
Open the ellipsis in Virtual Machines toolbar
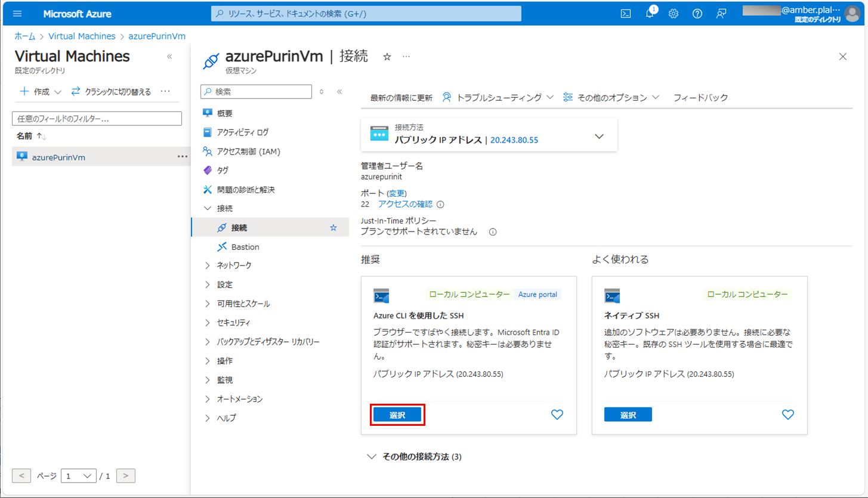[166, 92]
